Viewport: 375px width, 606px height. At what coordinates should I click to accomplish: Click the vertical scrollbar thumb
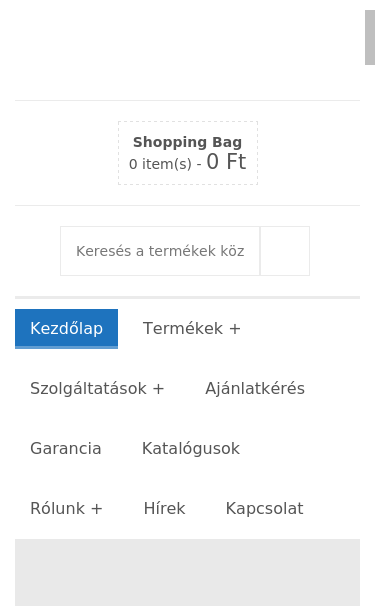(370, 37)
